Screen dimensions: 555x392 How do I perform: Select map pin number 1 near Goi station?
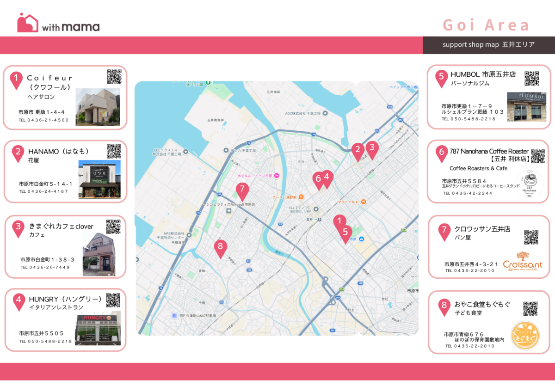pos(339,223)
